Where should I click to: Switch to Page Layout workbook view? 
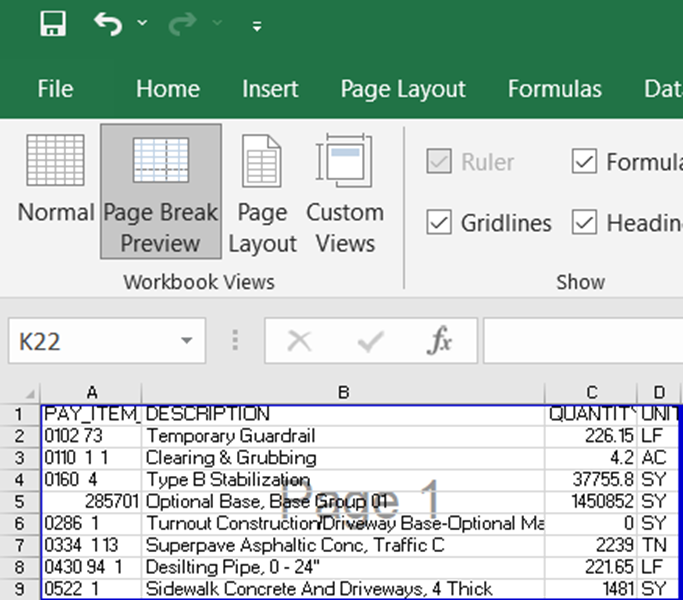point(262,192)
